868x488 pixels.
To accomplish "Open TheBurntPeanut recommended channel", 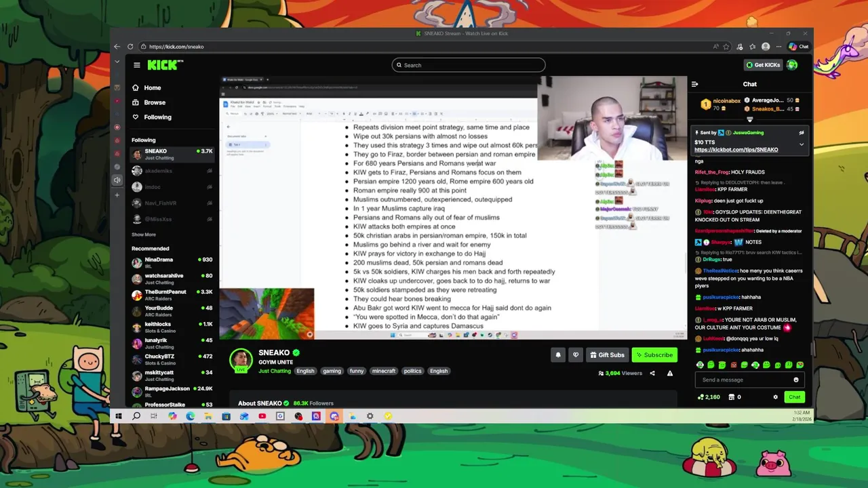I will tap(172, 295).
